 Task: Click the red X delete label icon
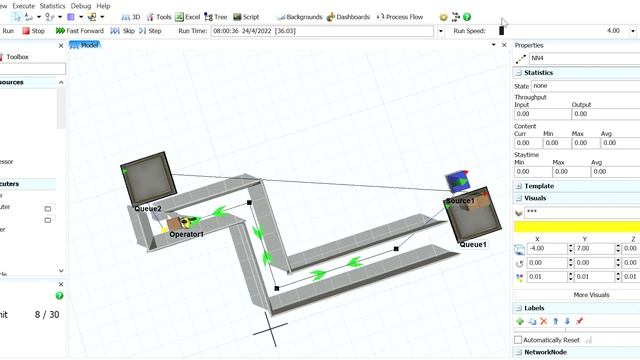coord(544,321)
